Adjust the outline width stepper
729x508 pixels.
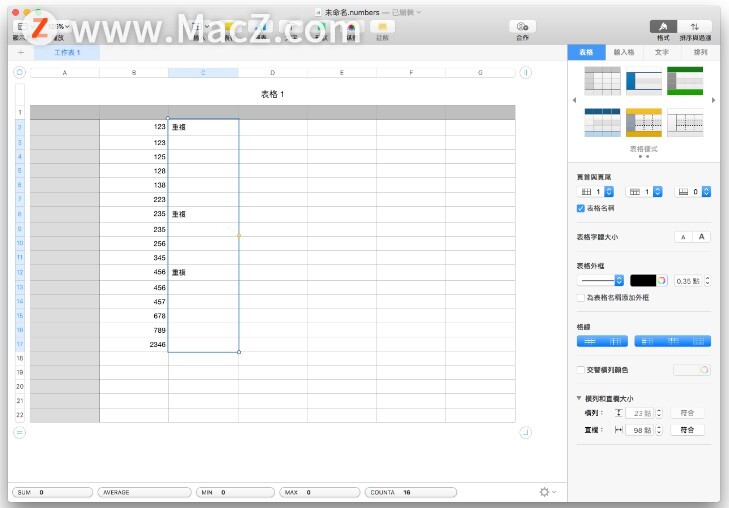coord(707,281)
